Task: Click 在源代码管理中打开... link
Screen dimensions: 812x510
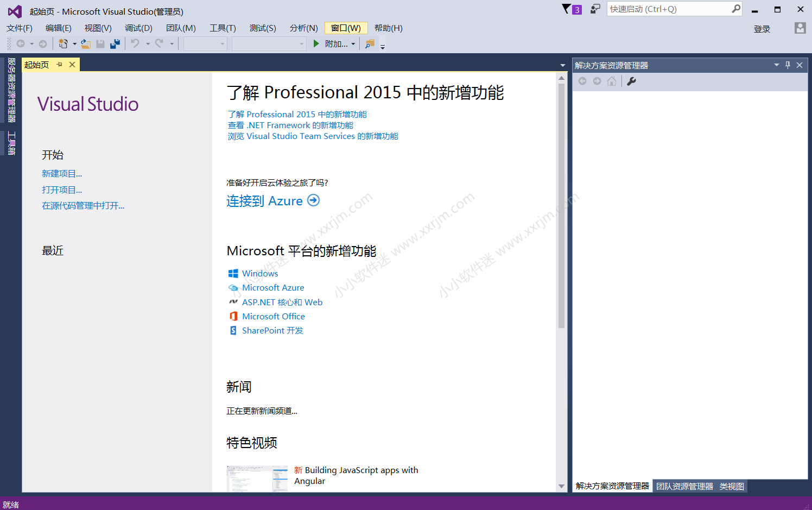Action: (x=83, y=206)
